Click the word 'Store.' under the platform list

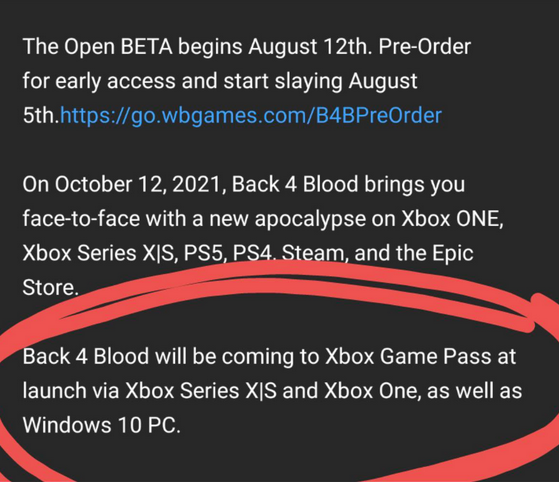(x=50, y=287)
